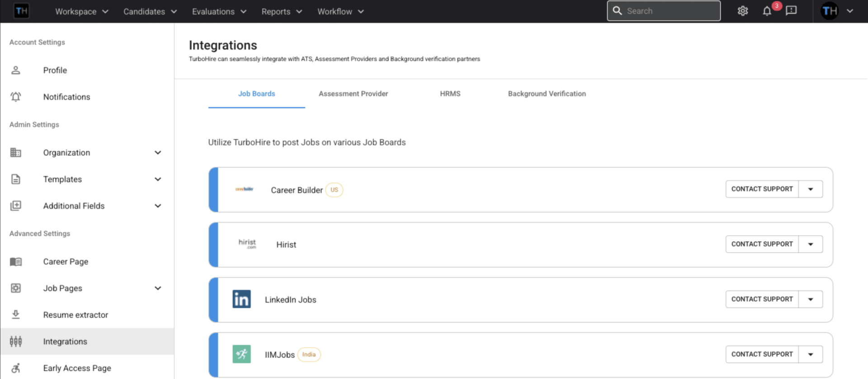Open the Candidates menu

pos(150,11)
